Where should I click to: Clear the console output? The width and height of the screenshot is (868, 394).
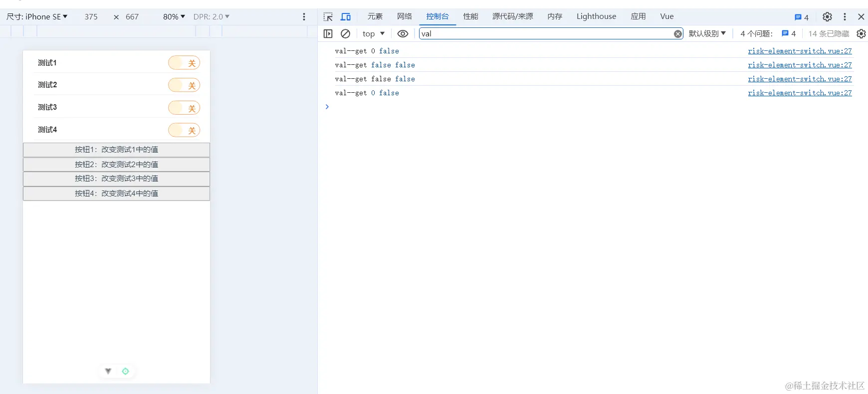pyautogui.click(x=345, y=34)
